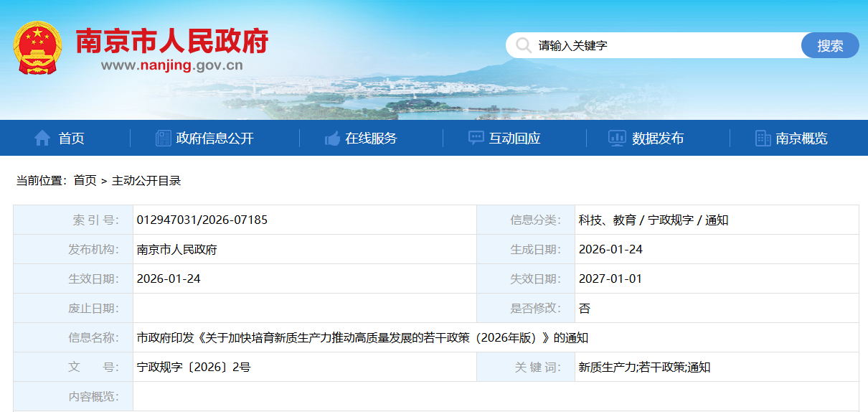Open the 政府信息公开 text label in navigation

point(214,139)
